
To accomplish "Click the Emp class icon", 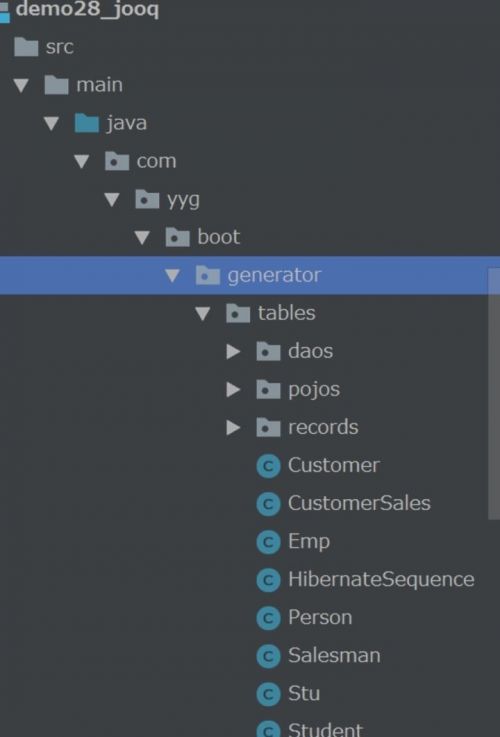I will click(x=268, y=542).
